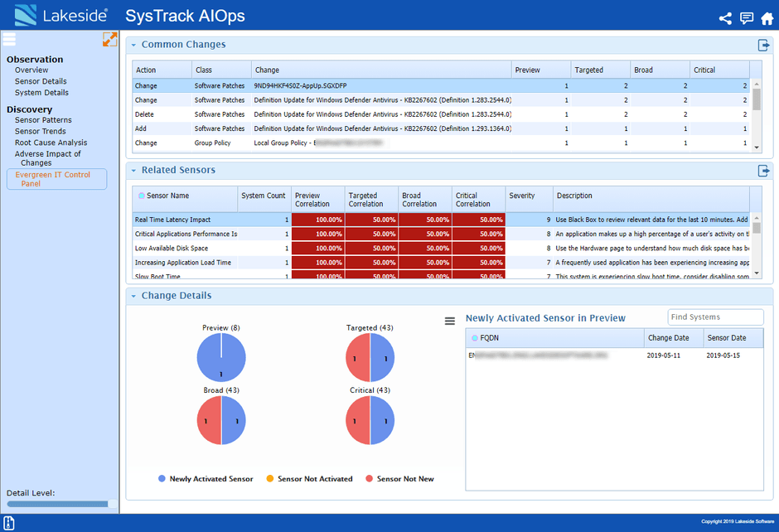Toggle the sidebar hamburger menu icon

9,39
